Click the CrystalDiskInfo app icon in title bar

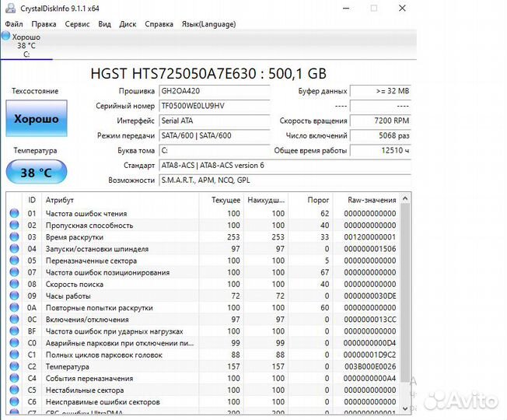[x=10, y=8]
